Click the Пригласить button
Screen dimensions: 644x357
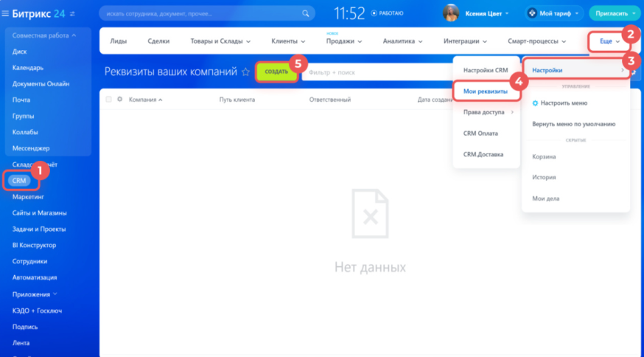point(615,13)
